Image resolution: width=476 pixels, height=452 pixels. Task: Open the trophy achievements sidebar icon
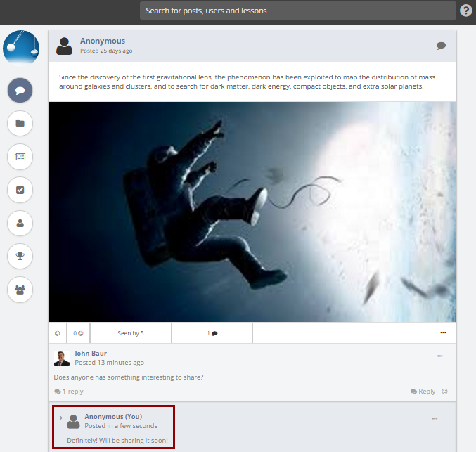pos(20,256)
